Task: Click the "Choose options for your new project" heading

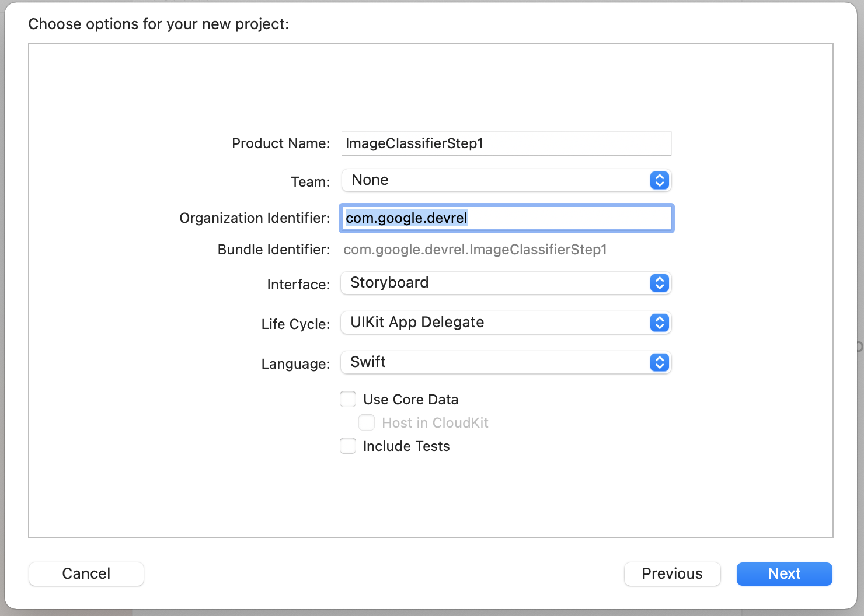Action: click(158, 24)
